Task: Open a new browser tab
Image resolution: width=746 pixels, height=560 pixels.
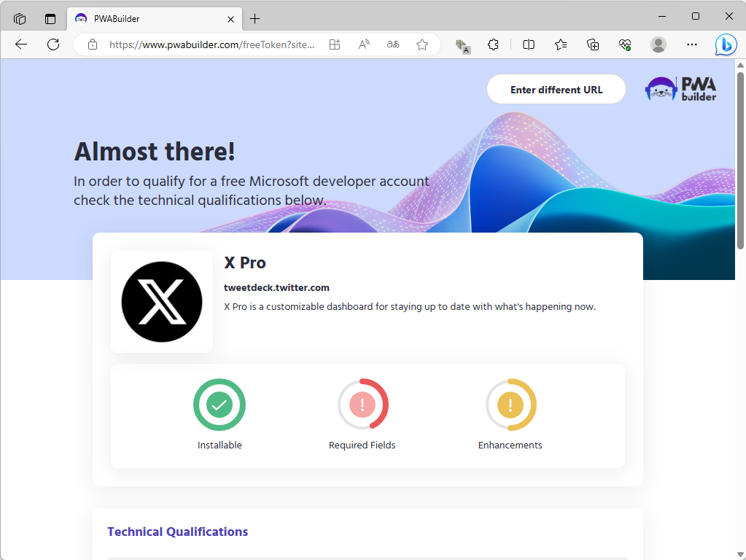Action: [x=253, y=18]
